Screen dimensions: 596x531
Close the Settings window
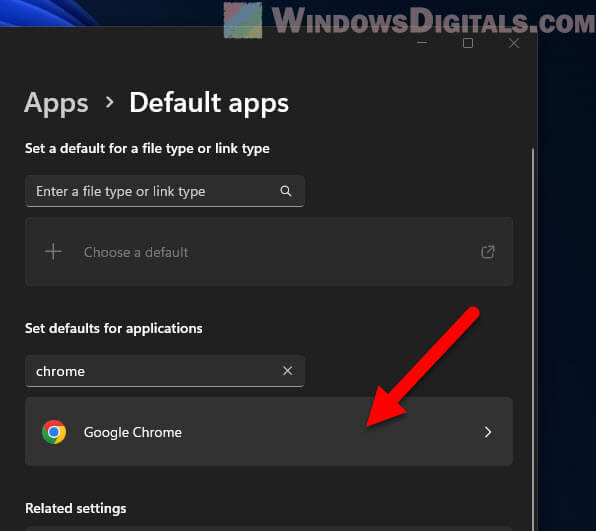[x=514, y=43]
